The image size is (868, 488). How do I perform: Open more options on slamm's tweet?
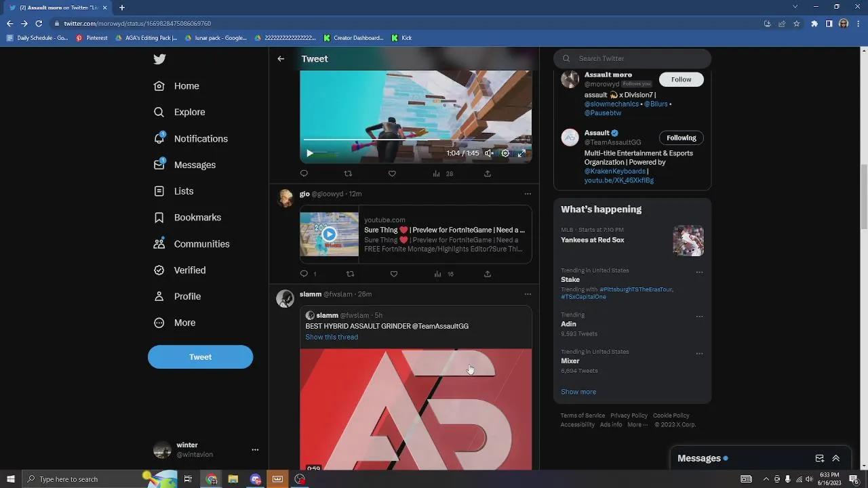click(x=528, y=294)
